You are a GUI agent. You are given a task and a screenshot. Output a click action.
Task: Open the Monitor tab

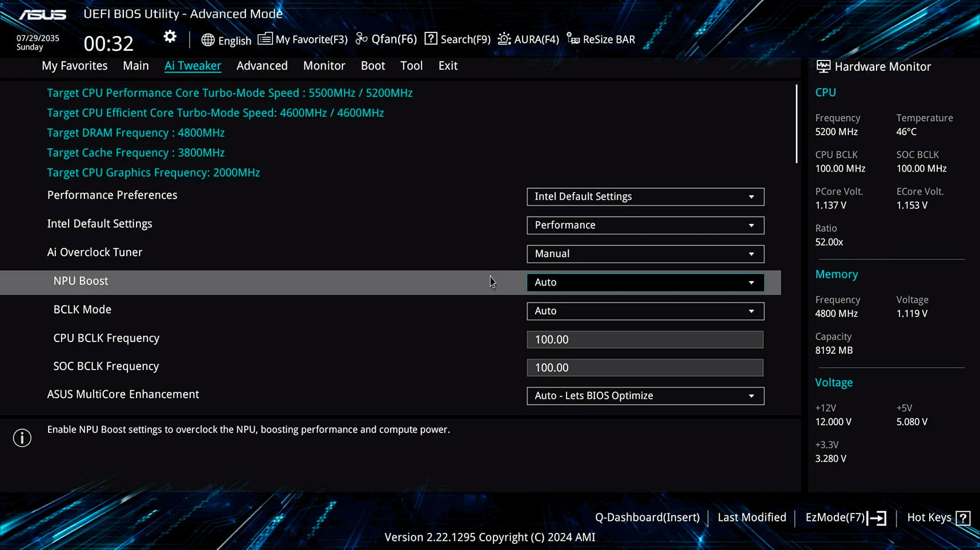(324, 66)
